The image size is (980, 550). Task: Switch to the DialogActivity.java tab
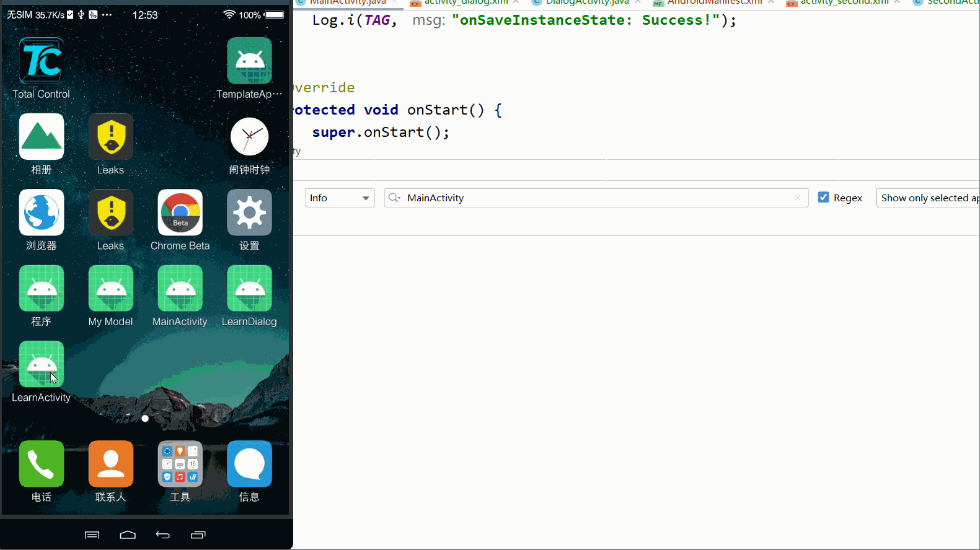click(x=586, y=2)
